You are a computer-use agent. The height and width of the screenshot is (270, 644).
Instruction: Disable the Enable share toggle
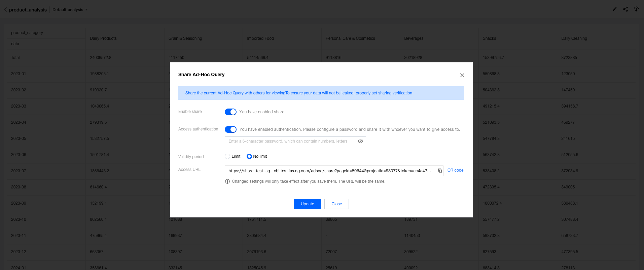[230, 112]
